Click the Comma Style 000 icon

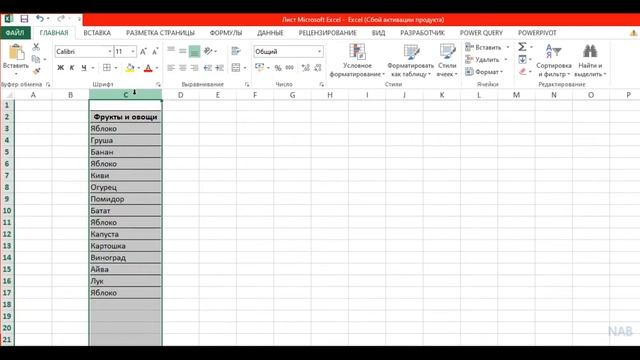290,68
